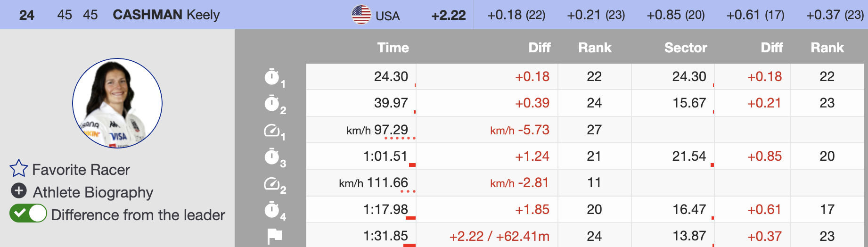The height and width of the screenshot is (247, 868).
Task: Click the Favorite Racer label
Action: pos(81,170)
